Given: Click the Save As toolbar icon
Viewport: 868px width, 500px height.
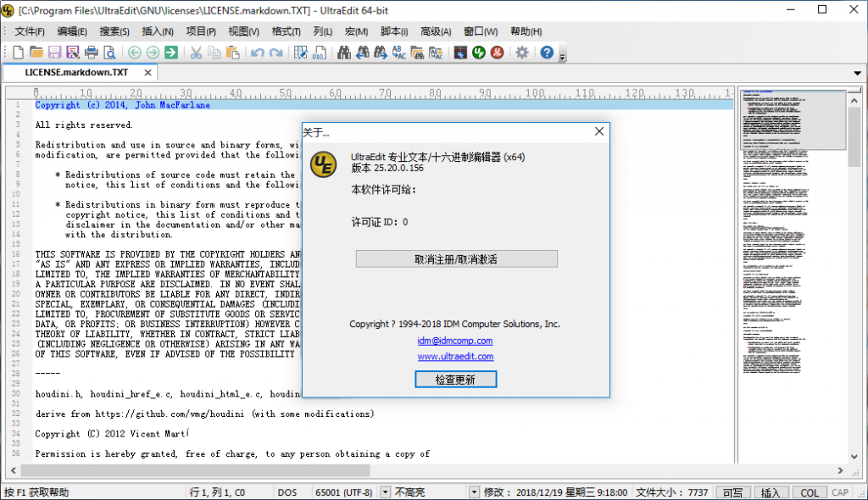Looking at the screenshot, I should pyautogui.click(x=73, y=53).
